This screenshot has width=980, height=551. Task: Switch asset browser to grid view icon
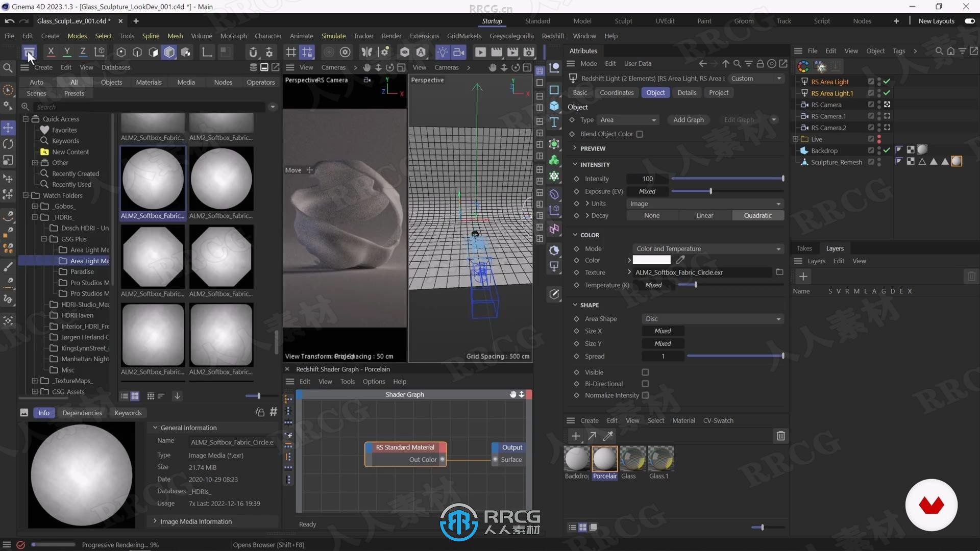coord(135,396)
